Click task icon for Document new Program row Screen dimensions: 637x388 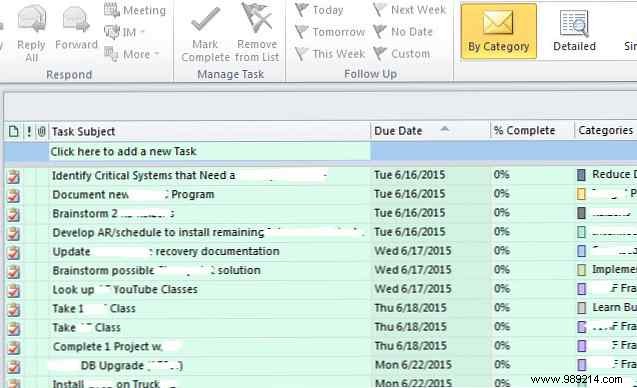(x=14, y=195)
